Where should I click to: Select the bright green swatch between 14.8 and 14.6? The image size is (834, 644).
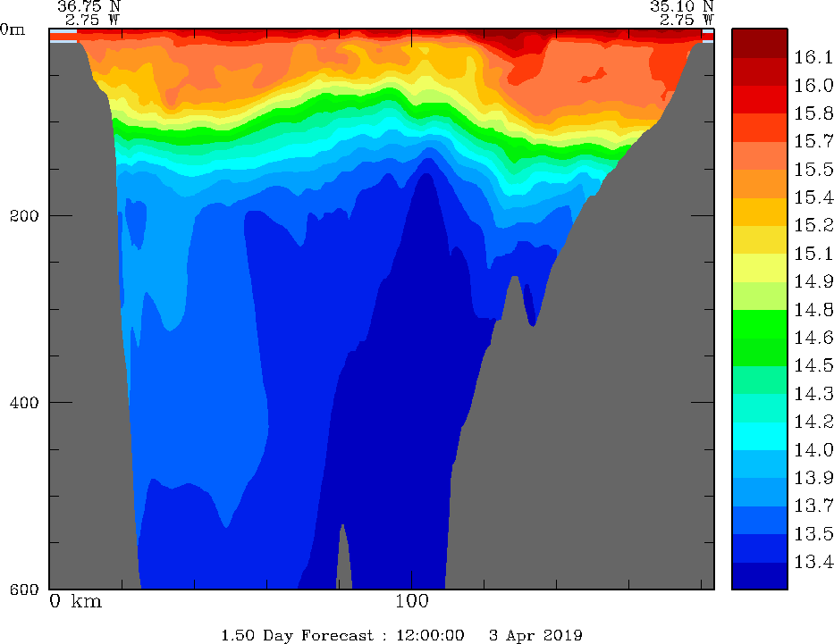760,324
